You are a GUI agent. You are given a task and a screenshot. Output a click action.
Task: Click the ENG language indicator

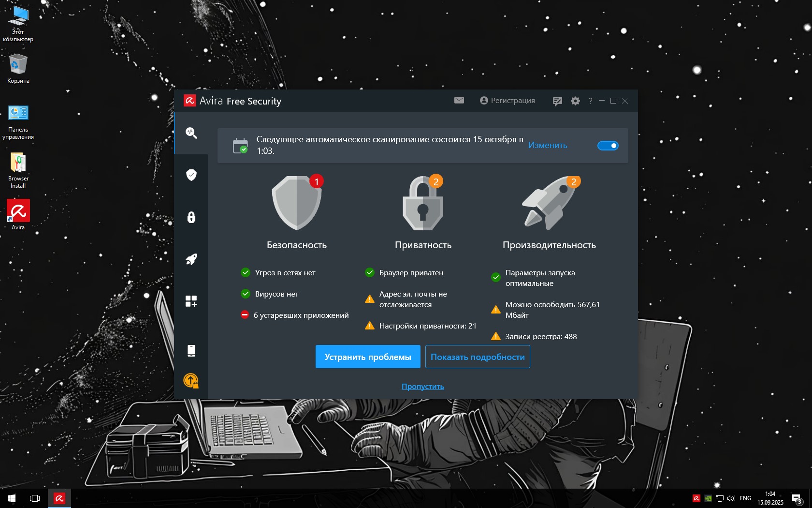[x=746, y=498]
